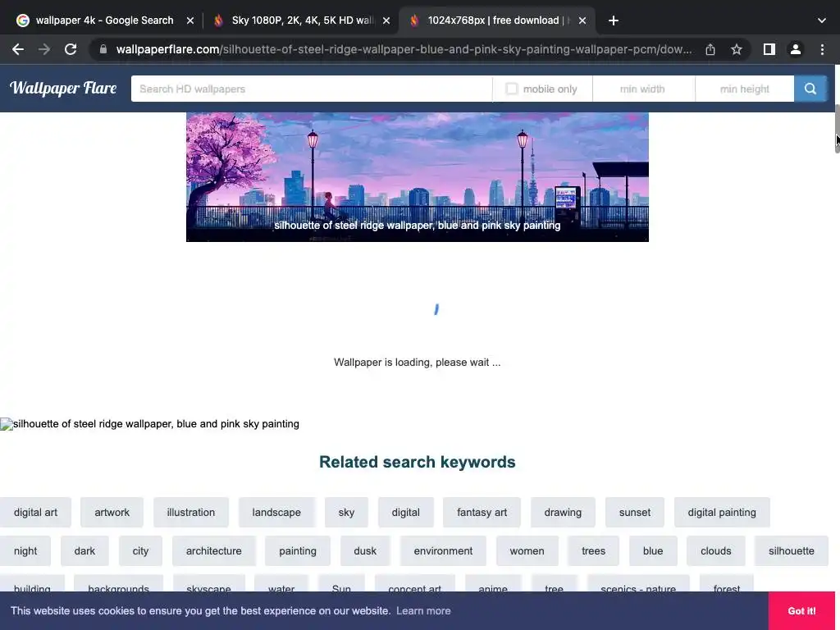This screenshot has height=630, width=840.
Task: Select the sunset keyword tag
Action: tap(635, 512)
